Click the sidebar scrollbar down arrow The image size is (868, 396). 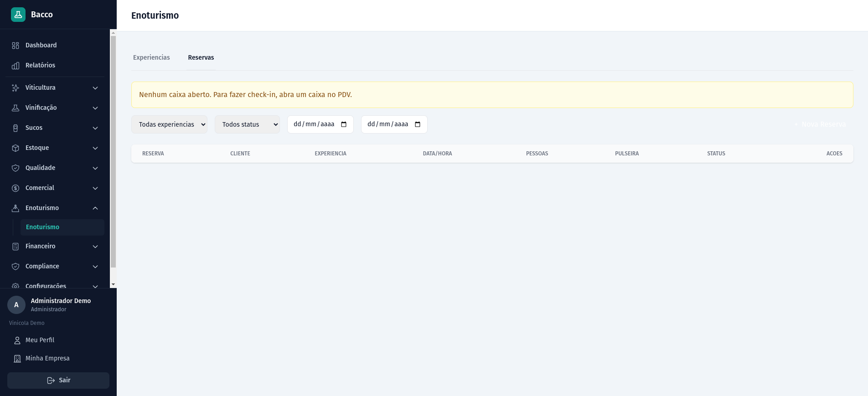click(x=113, y=284)
